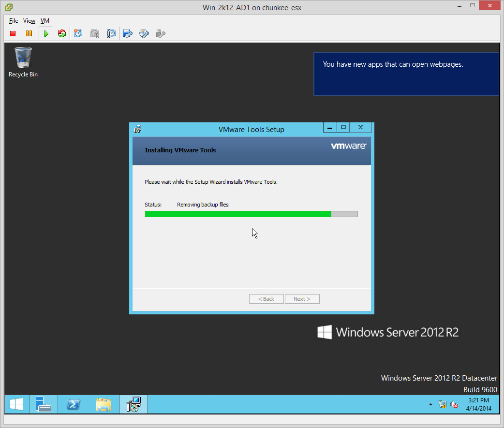Click the Windows Start button

pyautogui.click(x=16, y=404)
